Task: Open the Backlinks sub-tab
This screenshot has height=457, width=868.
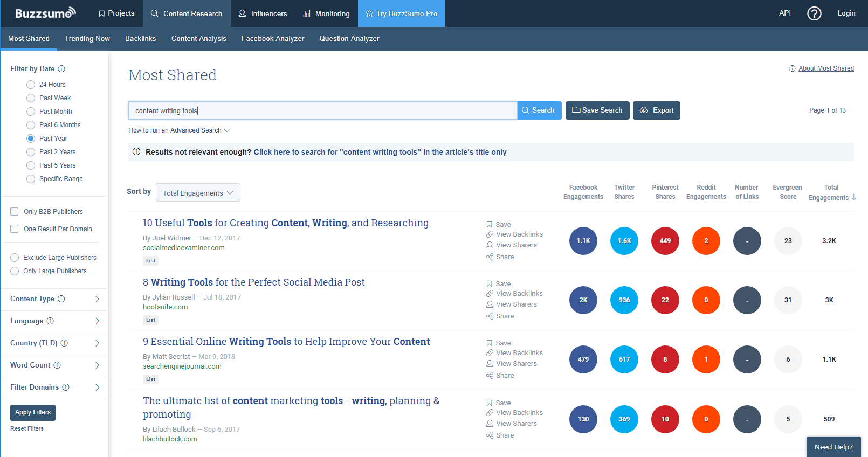Action: [x=140, y=38]
